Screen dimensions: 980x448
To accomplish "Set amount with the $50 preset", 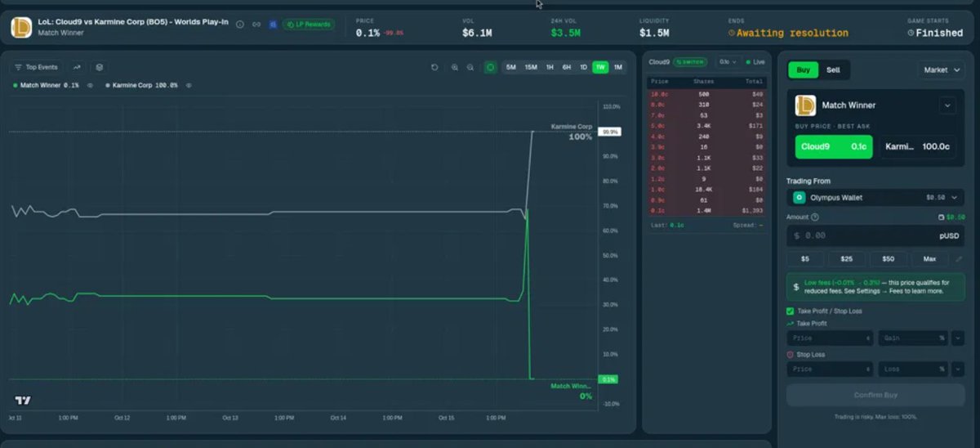I will [x=888, y=258].
